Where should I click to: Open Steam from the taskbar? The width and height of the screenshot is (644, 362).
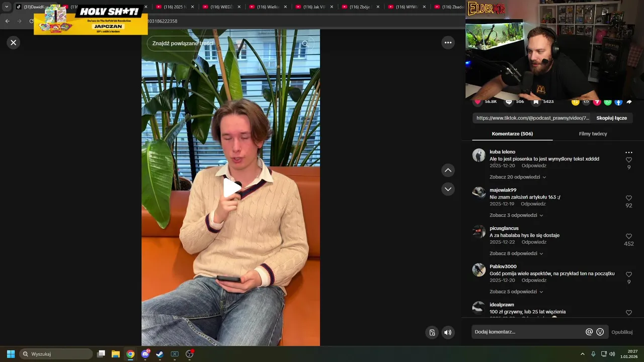160,354
